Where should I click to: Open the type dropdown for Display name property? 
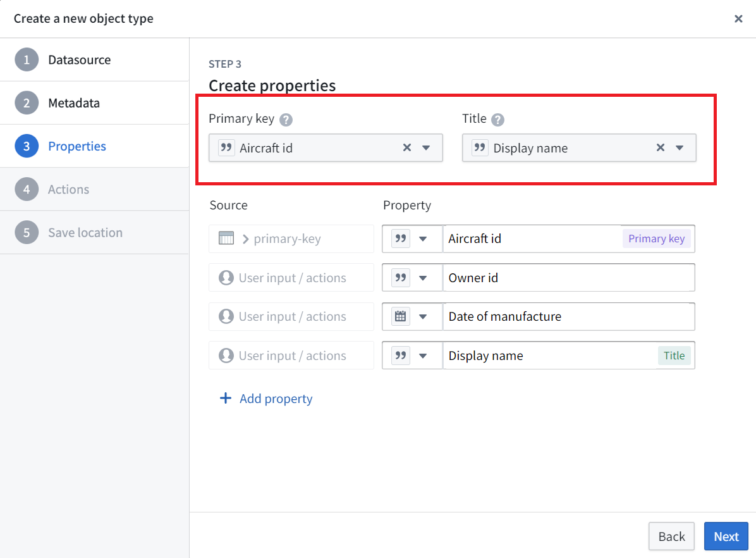pos(423,356)
